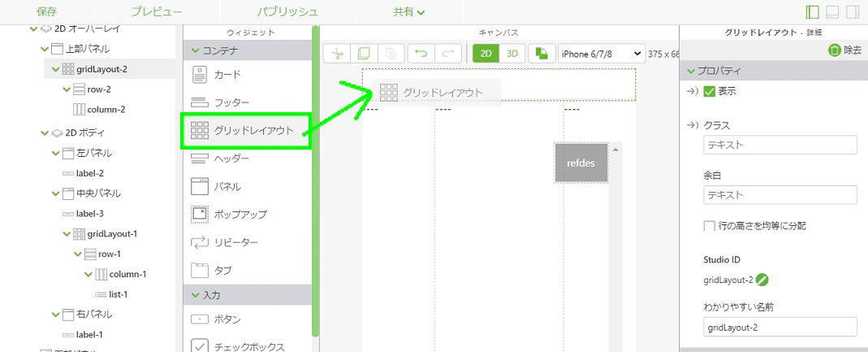Collapse the 上部パネル tree node
Screen dimensions: 868x352
tap(45, 49)
